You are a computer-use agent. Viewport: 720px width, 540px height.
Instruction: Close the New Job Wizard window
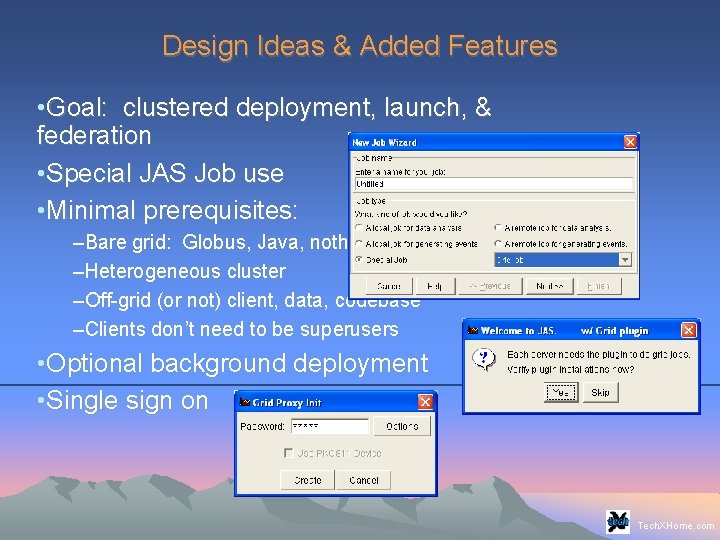[630, 142]
